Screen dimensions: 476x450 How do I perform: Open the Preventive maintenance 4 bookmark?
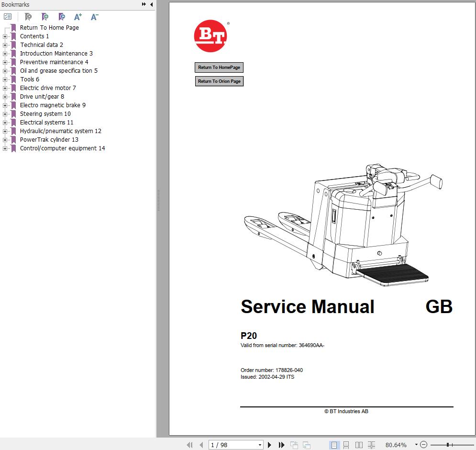pyautogui.click(x=54, y=62)
